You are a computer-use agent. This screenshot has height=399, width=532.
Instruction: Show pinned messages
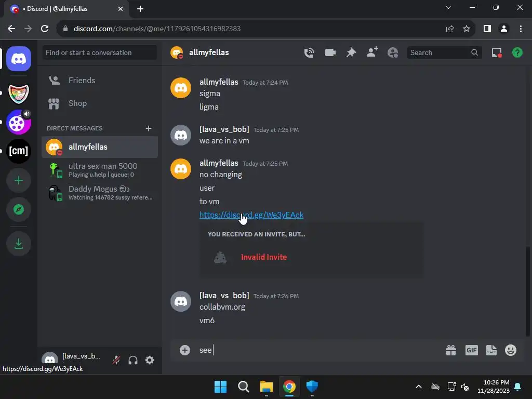tap(351, 52)
